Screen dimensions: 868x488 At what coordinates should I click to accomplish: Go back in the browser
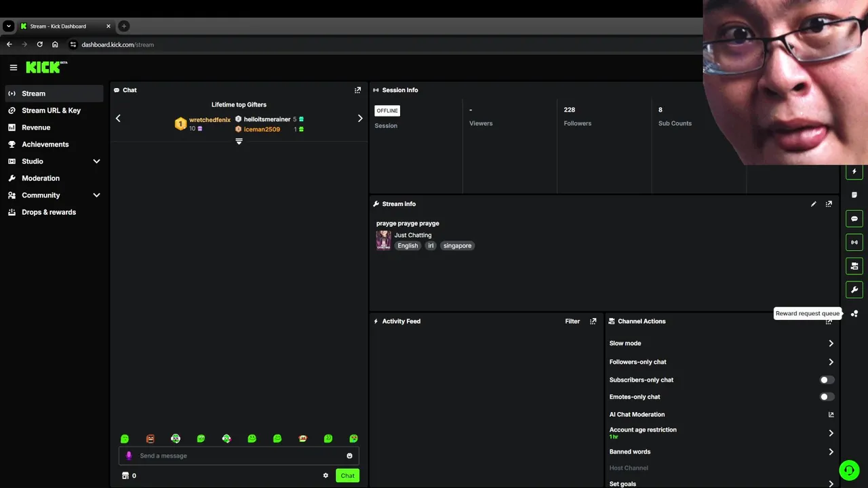point(9,45)
